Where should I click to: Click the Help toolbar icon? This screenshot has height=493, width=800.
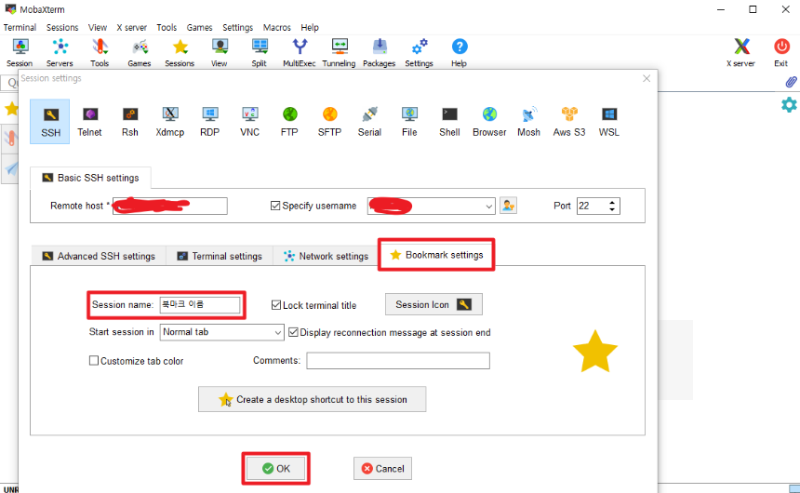pos(459,53)
